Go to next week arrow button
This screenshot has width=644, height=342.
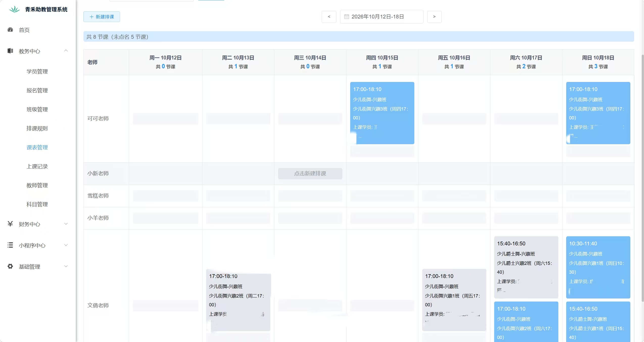[x=434, y=17]
